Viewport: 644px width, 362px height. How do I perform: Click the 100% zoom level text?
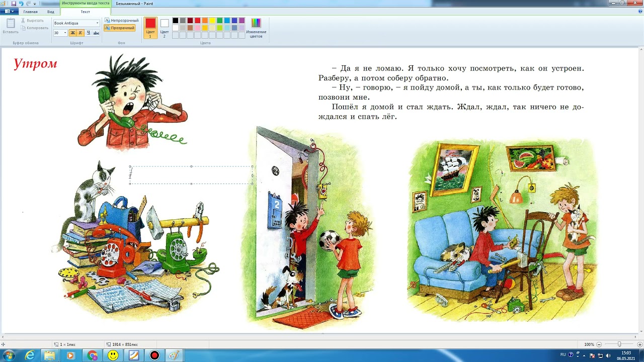click(x=589, y=344)
